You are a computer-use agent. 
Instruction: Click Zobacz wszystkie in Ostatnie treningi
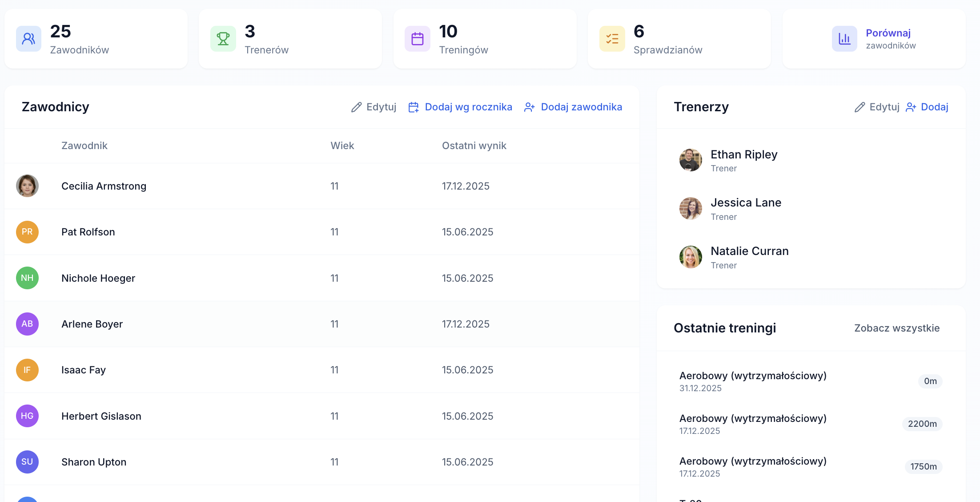pyautogui.click(x=897, y=328)
